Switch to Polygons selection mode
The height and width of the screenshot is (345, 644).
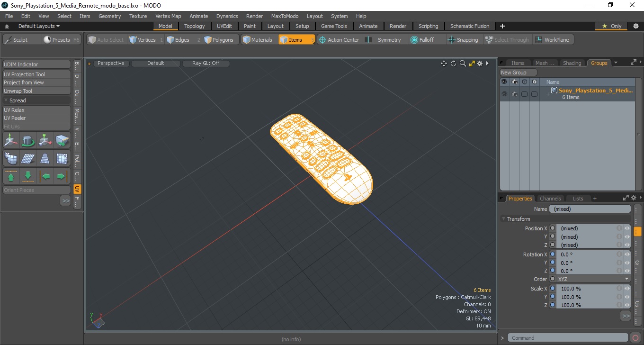[x=221, y=40]
